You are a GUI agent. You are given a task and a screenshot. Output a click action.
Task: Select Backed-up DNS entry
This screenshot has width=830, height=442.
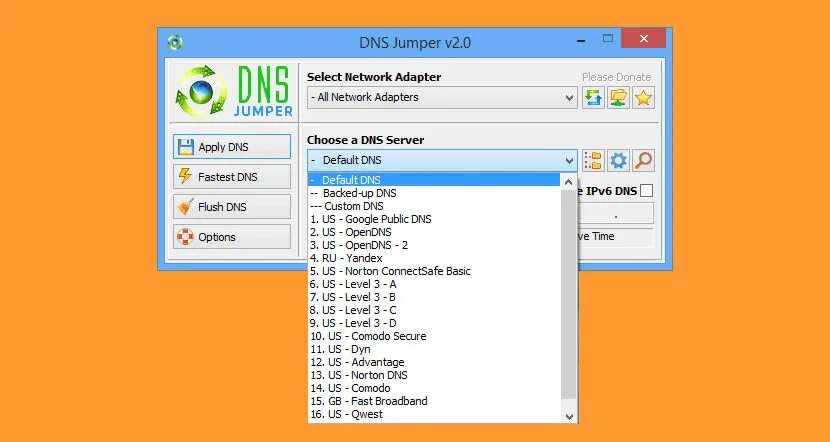tap(434, 193)
